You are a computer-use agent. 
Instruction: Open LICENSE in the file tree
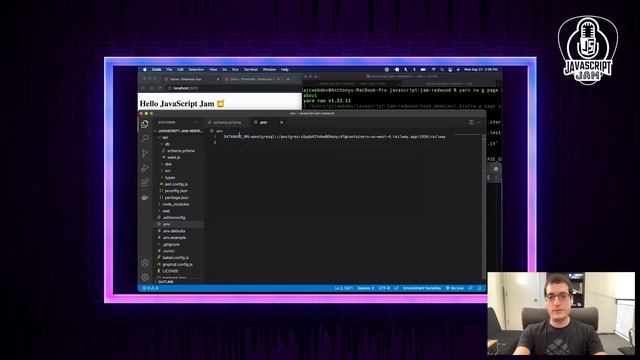(170, 271)
